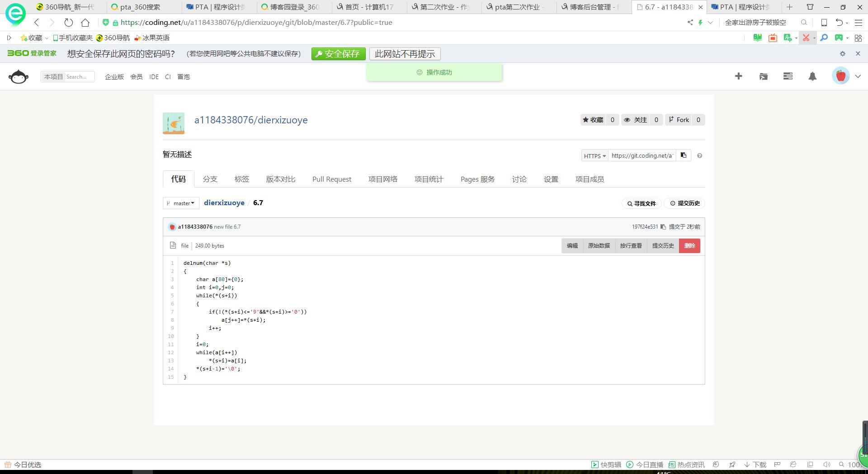Switch to the 标签 tab
This screenshot has width=868, height=474.
(x=241, y=179)
